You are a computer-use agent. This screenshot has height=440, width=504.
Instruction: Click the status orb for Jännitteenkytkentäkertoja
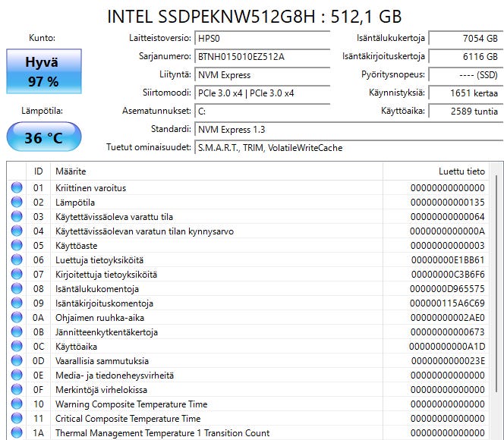[x=17, y=332]
